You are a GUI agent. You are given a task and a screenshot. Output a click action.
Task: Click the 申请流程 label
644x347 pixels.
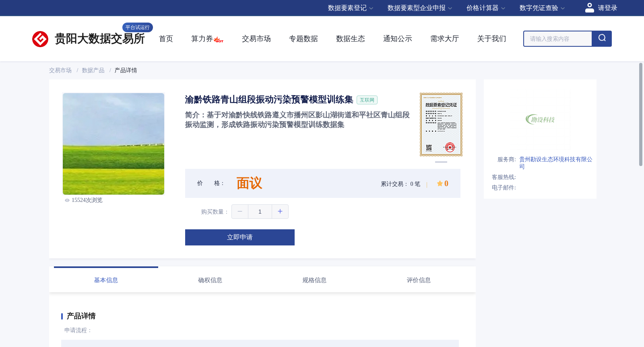[x=78, y=330]
